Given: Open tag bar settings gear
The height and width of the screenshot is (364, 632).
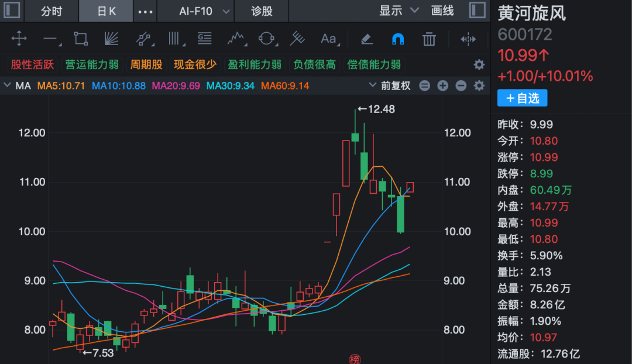Looking at the screenshot, I should pos(479,64).
